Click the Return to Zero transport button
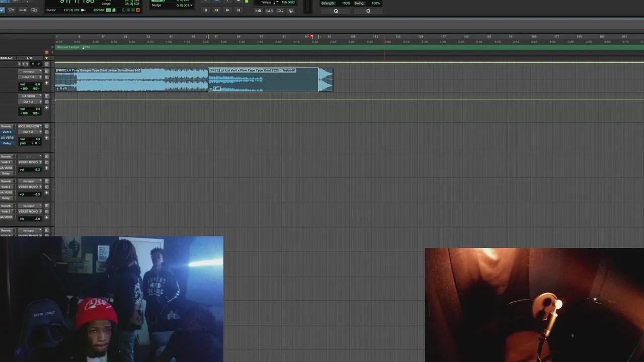 pos(206,10)
